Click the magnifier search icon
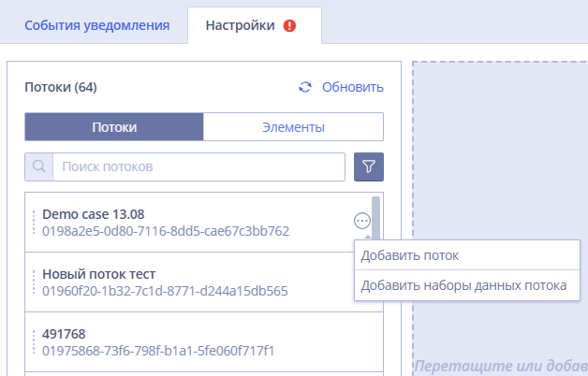The image size is (588, 376). pos(39,166)
